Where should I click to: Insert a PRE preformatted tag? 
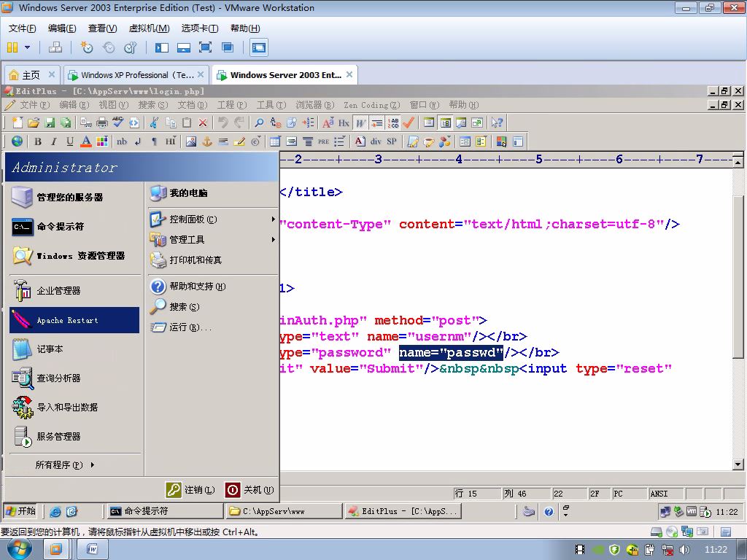click(323, 141)
